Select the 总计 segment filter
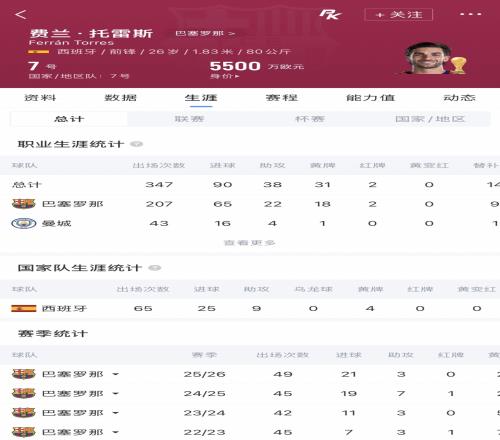500x440 pixels. click(69, 119)
